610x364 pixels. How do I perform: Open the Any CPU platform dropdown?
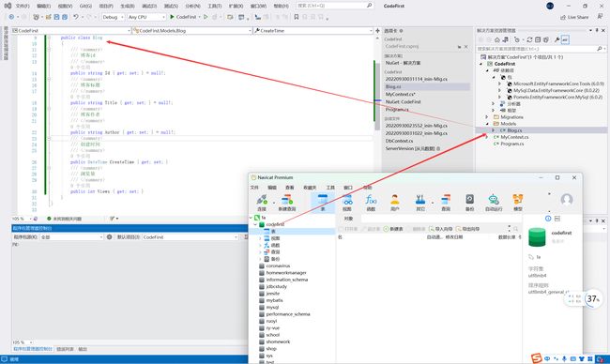(x=146, y=17)
